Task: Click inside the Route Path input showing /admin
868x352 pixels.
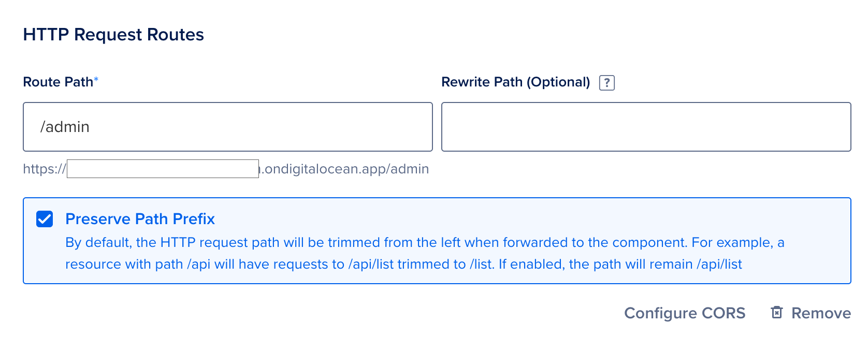Action: [228, 126]
